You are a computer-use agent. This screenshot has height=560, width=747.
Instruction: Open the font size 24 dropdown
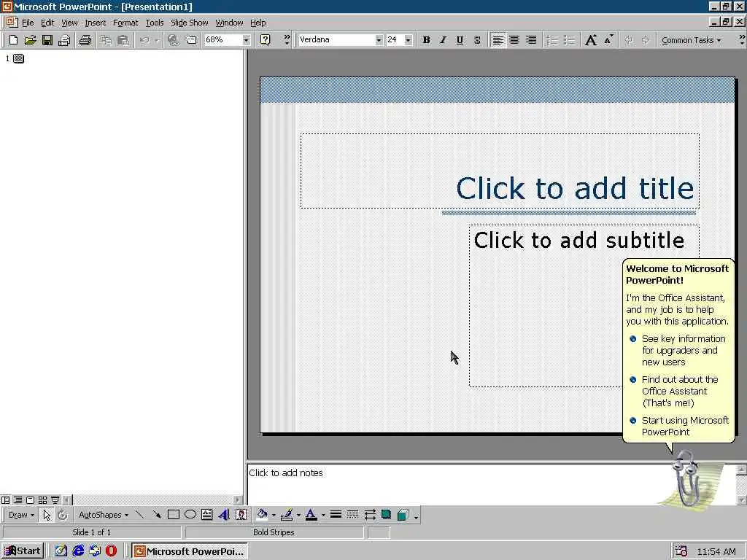(x=409, y=40)
